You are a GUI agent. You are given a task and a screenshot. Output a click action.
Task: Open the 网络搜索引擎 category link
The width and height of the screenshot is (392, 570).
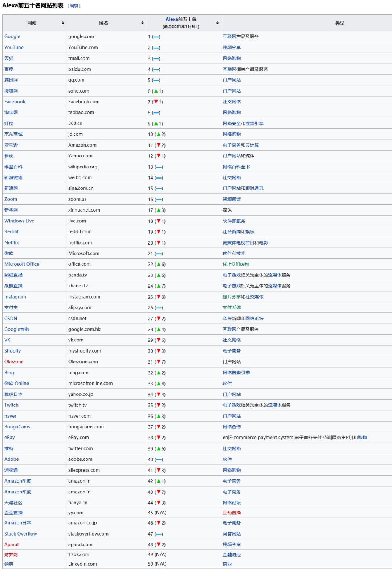click(x=236, y=373)
